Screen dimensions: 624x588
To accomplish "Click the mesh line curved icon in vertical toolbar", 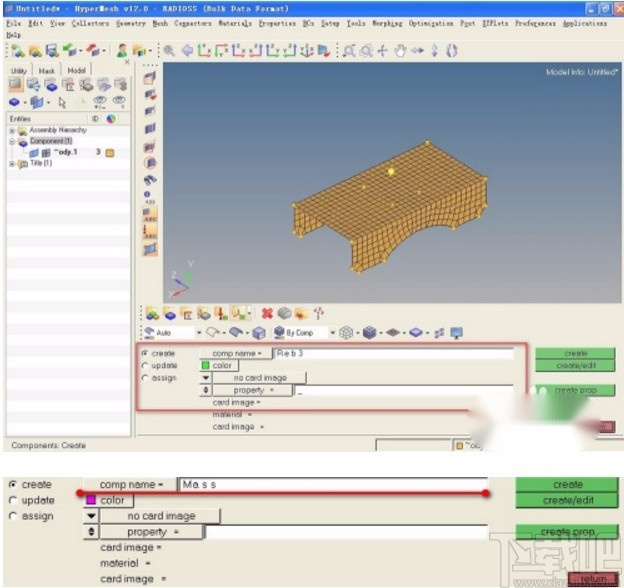I will click(150, 180).
